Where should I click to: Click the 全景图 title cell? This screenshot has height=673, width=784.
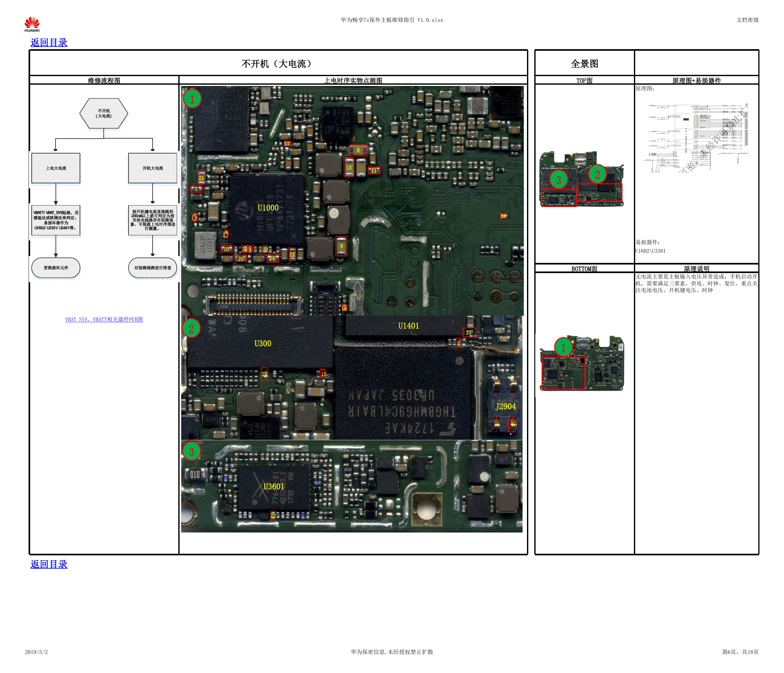coord(585,63)
